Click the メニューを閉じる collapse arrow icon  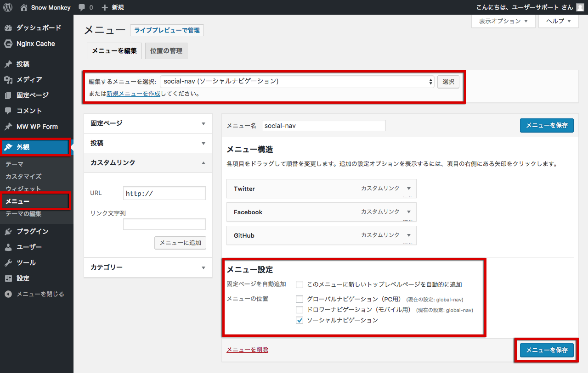tap(8, 294)
